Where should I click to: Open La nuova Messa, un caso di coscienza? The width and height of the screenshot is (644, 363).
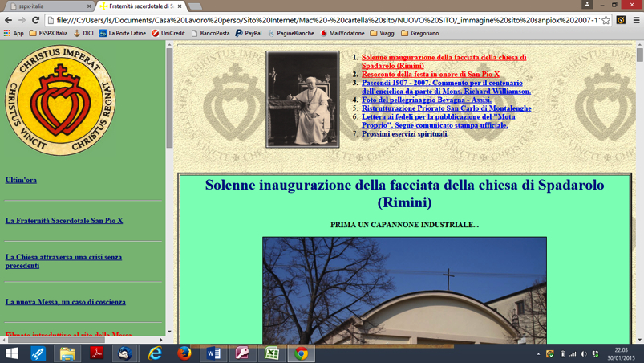[x=65, y=302]
